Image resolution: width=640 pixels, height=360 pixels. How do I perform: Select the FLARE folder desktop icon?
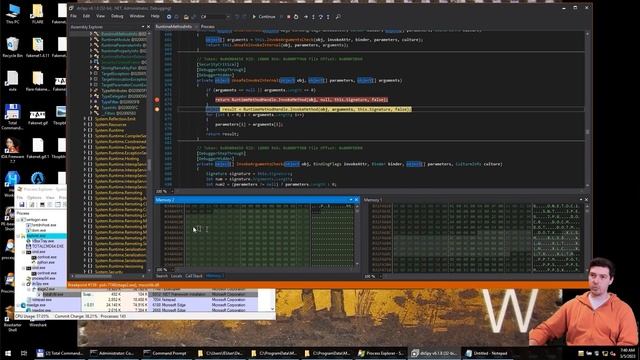point(37,13)
